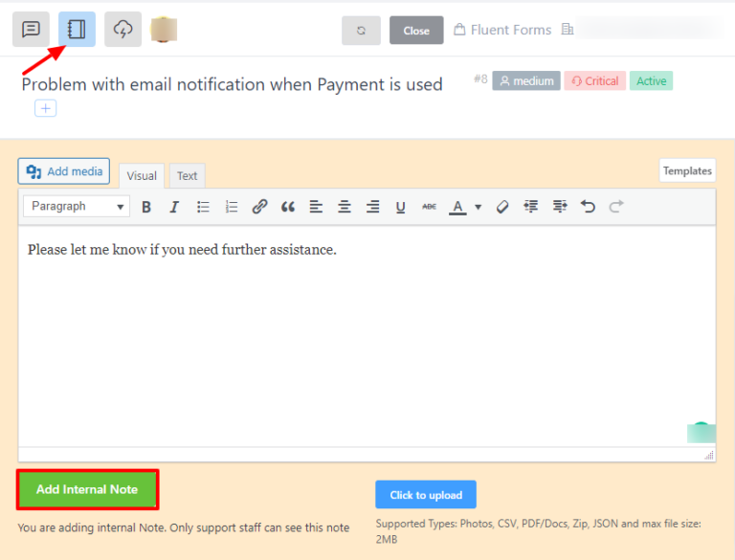Click the cloud sync icon button

pyautogui.click(x=122, y=30)
